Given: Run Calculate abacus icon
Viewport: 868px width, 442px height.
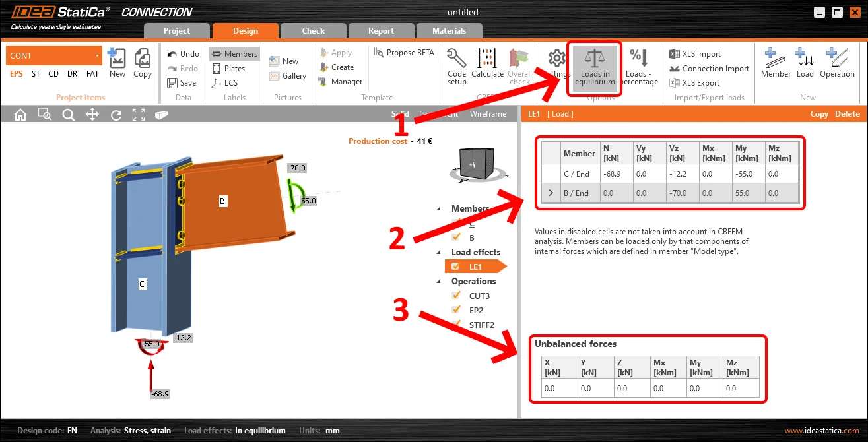Looking at the screenshot, I should tap(488, 58).
